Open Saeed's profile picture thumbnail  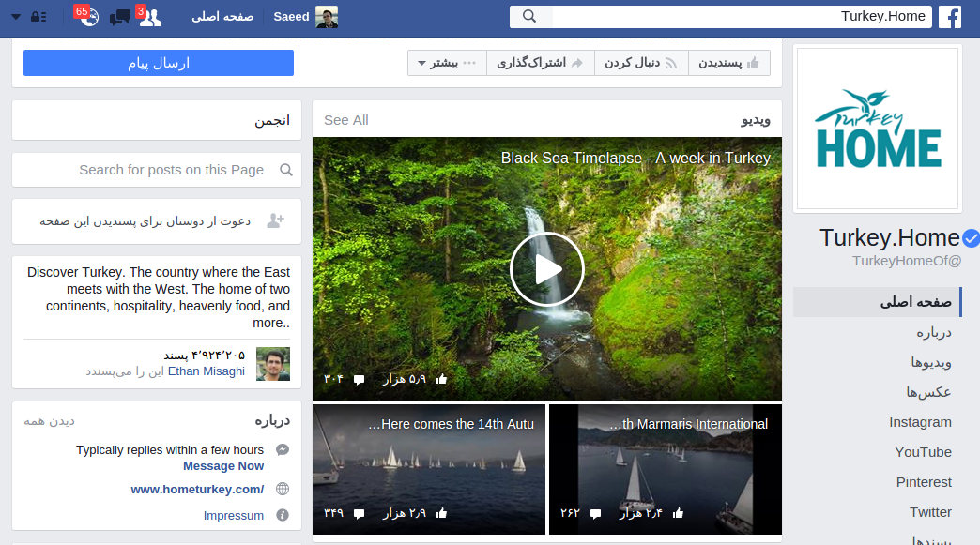[327, 17]
